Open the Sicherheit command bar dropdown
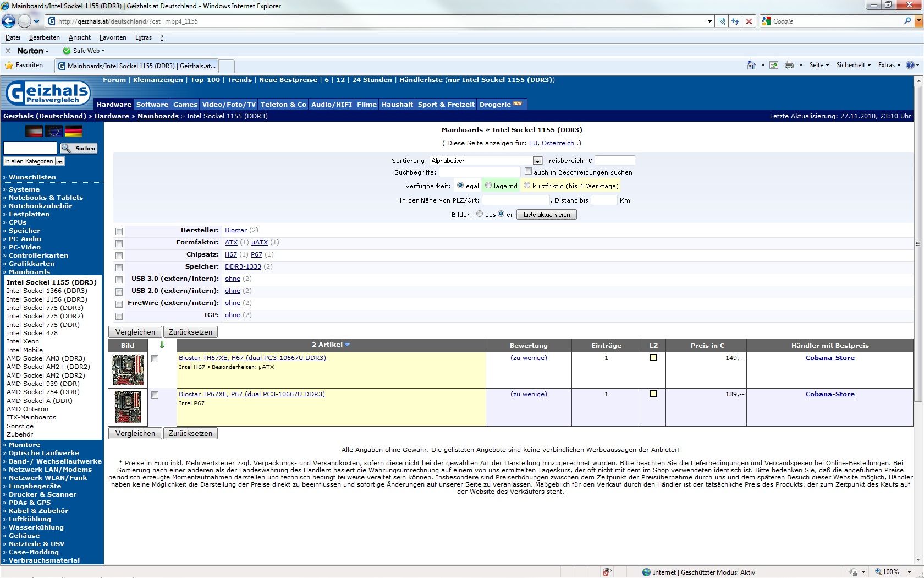Image resolution: width=924 pixels, height=578 pixels. coord(854,65)
